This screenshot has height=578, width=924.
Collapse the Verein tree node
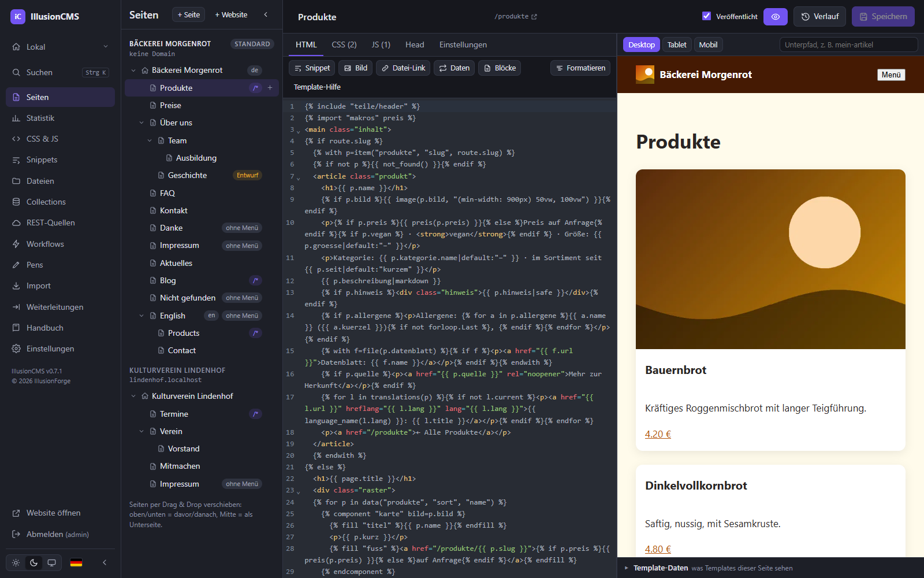click(141, 431)
